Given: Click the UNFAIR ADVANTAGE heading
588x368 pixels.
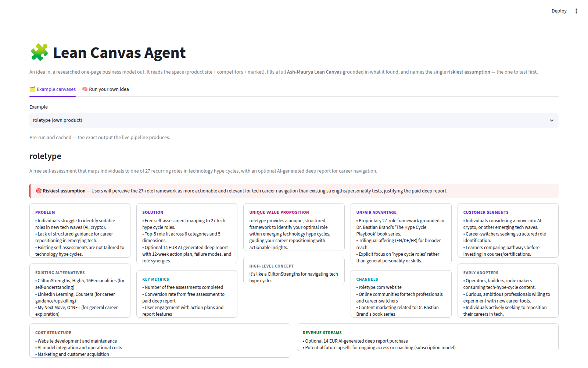Looking at the screenshot, I should pyautogui.click(x=376, y=212).
